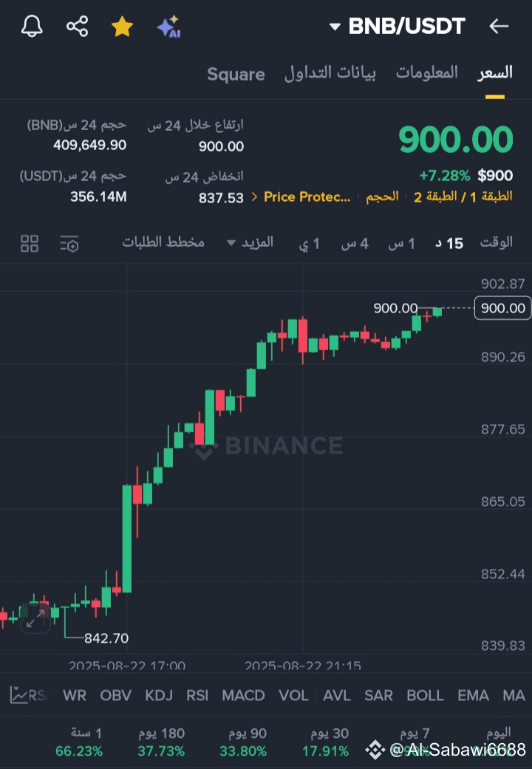The width and height of the screenshot is (532, 769).
Task: Toggle the BOLL indicator
Action: [425, 695]
